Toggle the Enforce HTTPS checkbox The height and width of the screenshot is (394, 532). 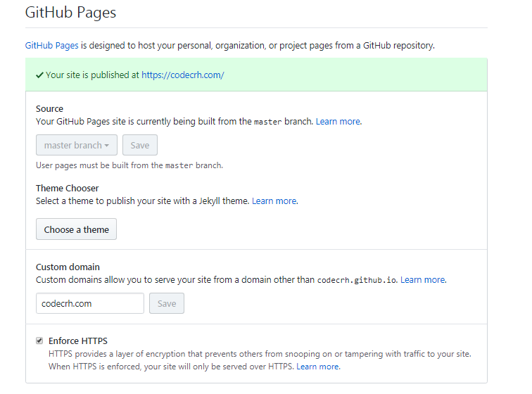(x=39, y=341)
